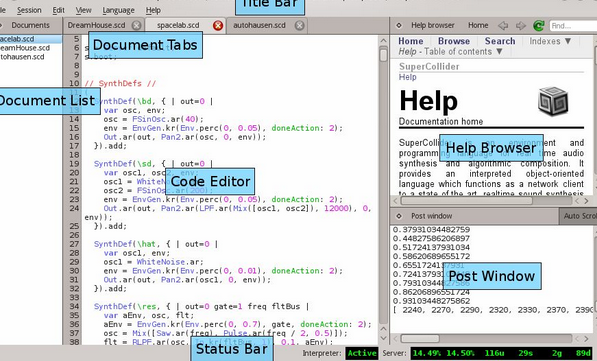The height and width of the screenshot is (361, 597).
Task: Go forward in Help browser
Action: point(520,26)
